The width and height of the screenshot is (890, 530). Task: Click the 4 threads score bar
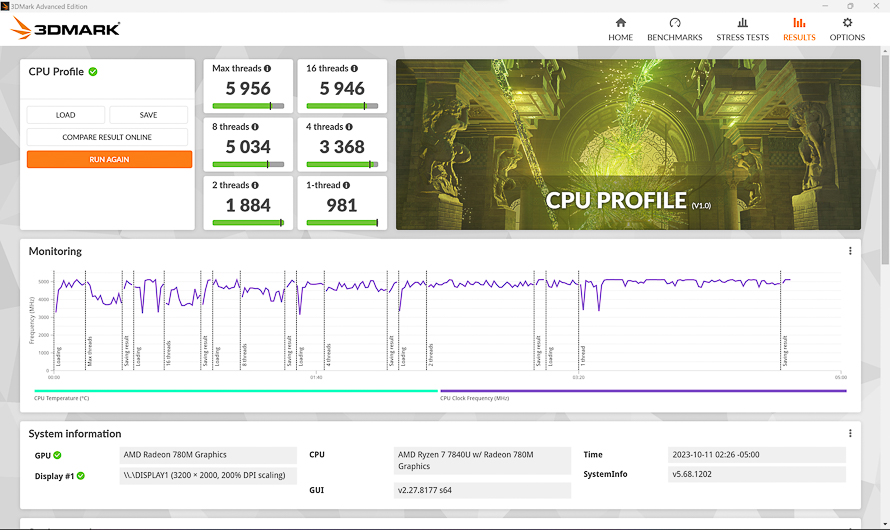(x=342, y=165)
